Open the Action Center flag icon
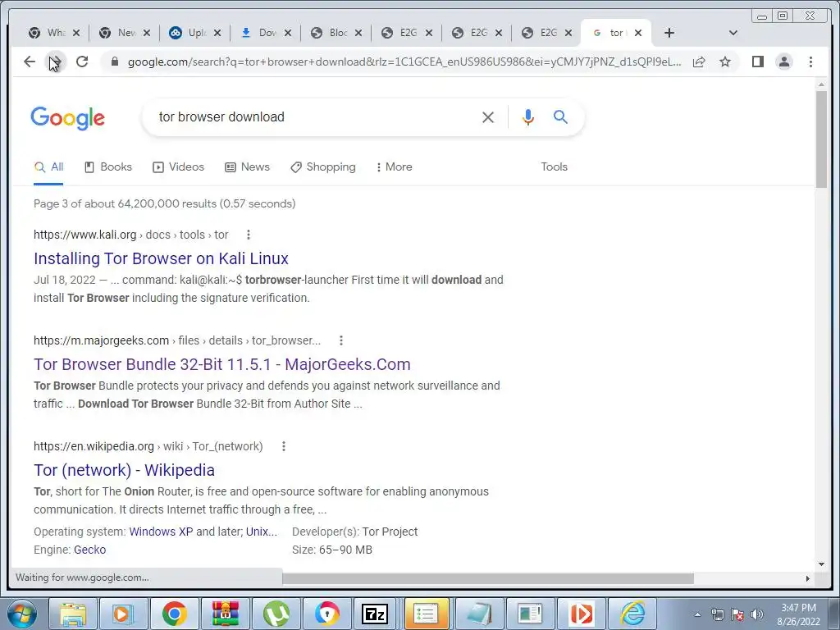The image size is (840, 630). [737, 614]
